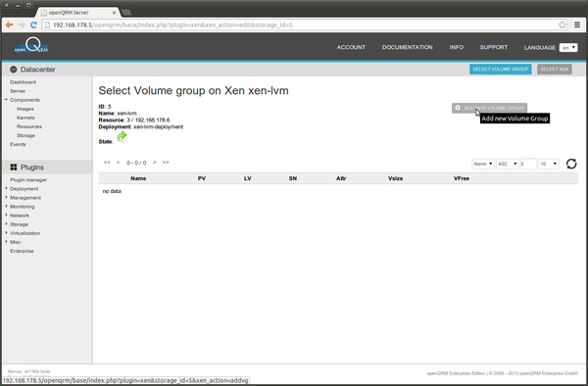Click the table refresh circular arrows icon
588x386 pixels.
coord(571,164)
